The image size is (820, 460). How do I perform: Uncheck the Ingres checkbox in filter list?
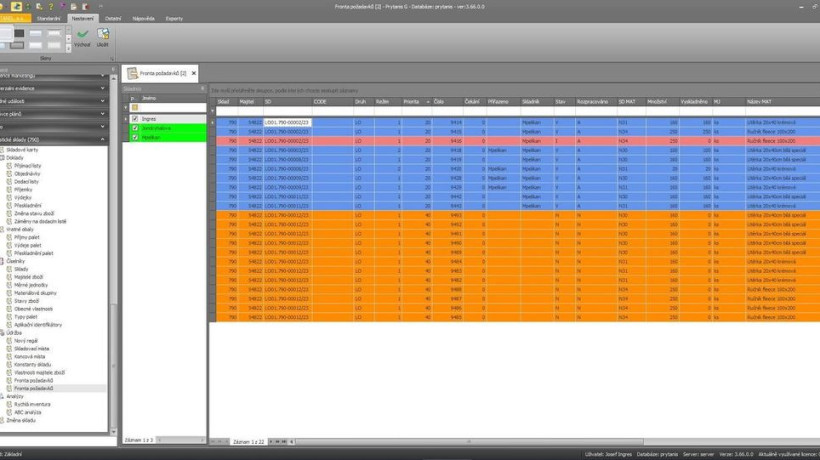tap(135, 119)
